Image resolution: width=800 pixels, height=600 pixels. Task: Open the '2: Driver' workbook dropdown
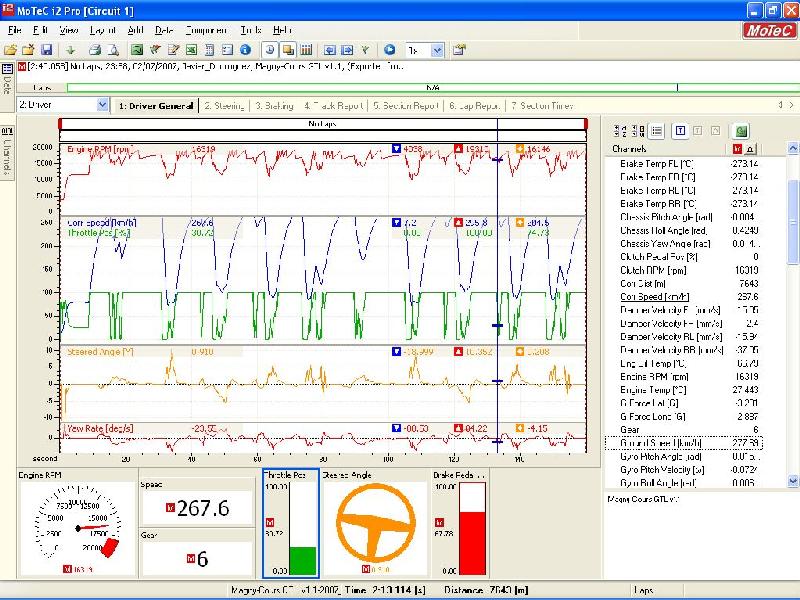(x=102, y=105)
